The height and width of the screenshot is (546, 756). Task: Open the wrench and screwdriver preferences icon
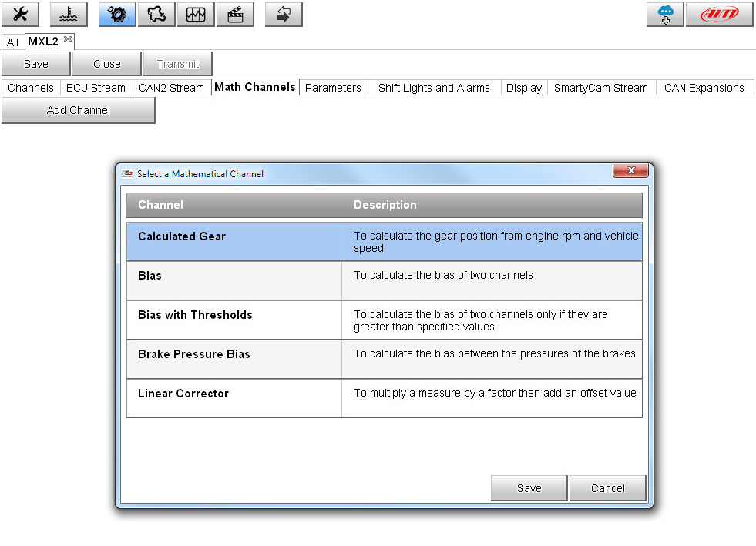click(x=21, y=15)
